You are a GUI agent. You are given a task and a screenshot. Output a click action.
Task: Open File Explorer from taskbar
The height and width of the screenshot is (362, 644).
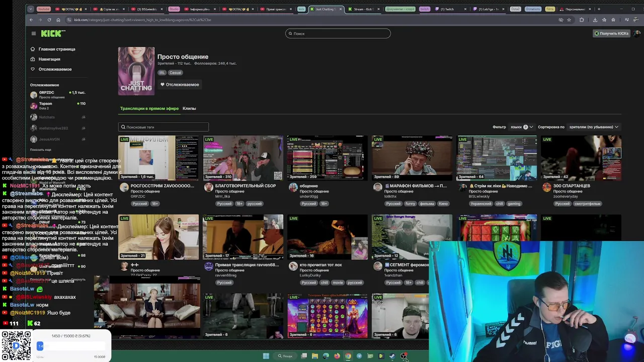[x=315, y=356]
